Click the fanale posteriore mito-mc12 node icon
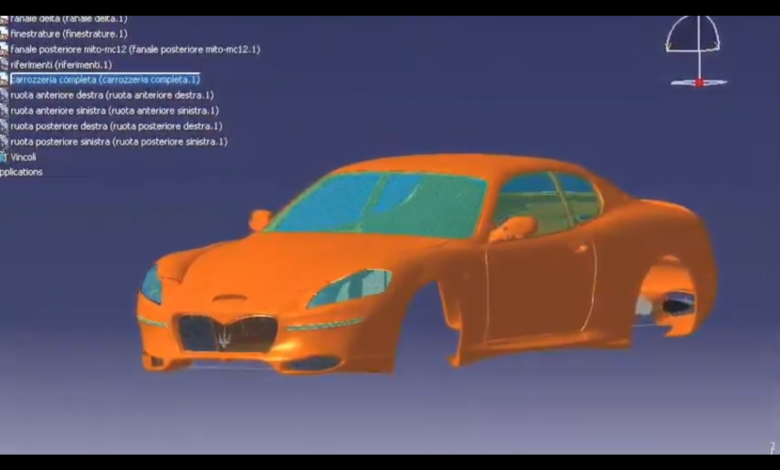This screenshot has width=780, height=470. (4, 49)
